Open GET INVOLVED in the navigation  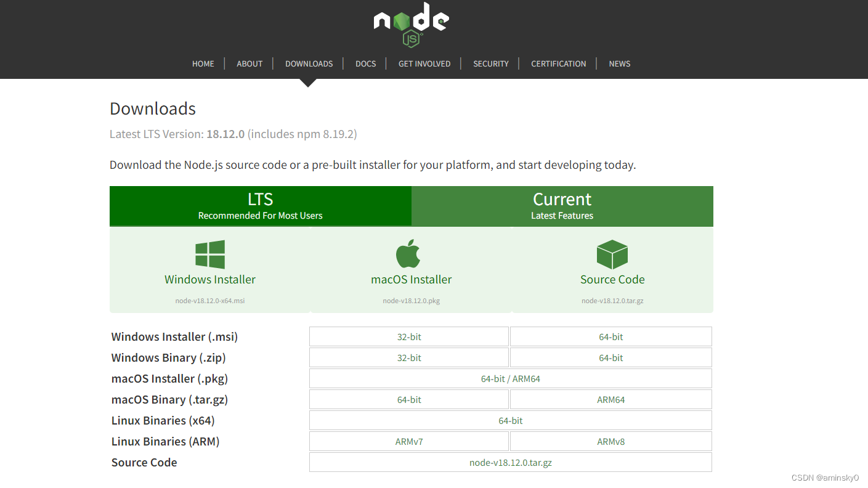424,63
